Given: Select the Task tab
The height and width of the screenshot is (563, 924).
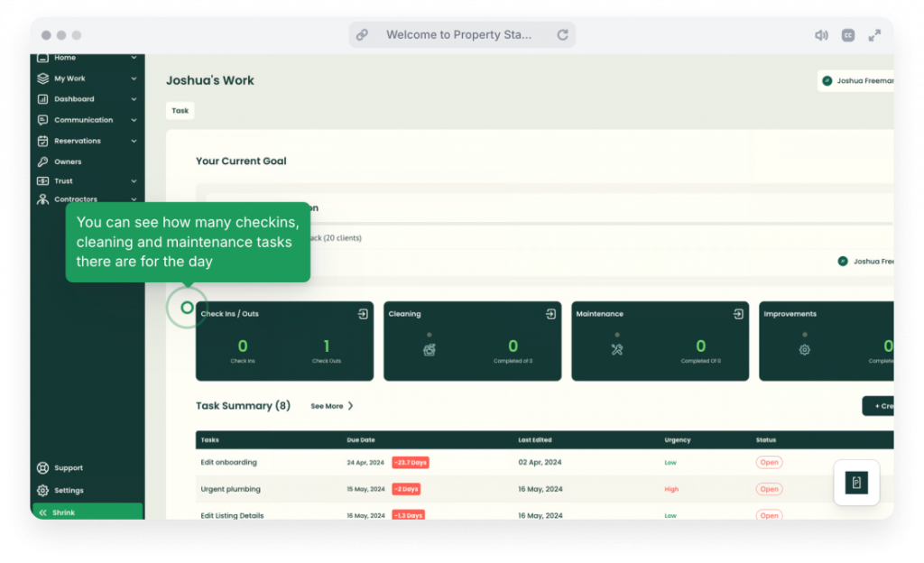Looking at the screenshot, I should point(180,110).
